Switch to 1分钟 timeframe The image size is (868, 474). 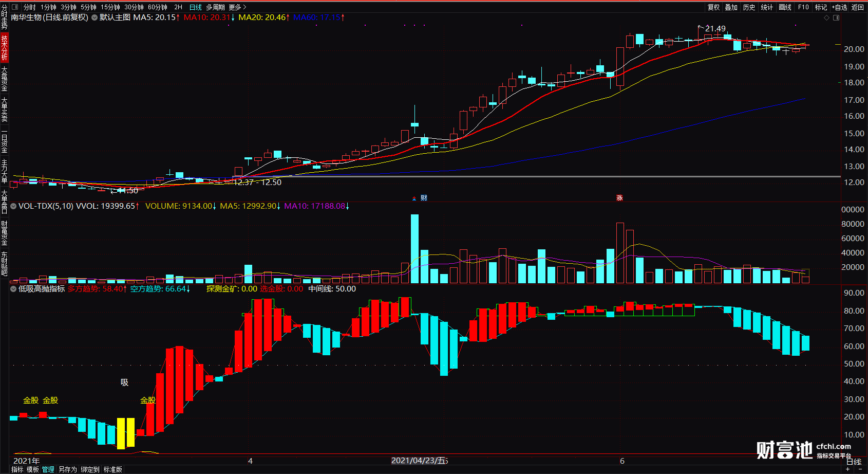pos(48,7)
